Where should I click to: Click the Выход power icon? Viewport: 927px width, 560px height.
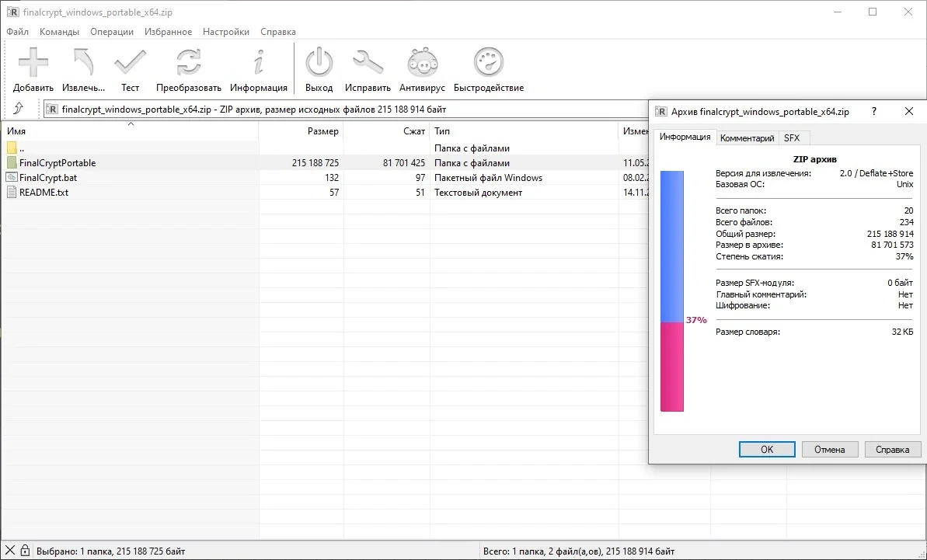click(319, 63)
